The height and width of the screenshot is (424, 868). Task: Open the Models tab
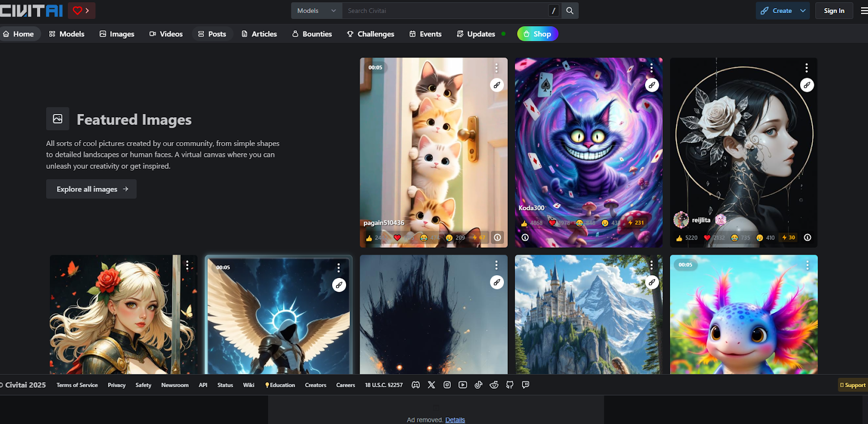(67, 34)
